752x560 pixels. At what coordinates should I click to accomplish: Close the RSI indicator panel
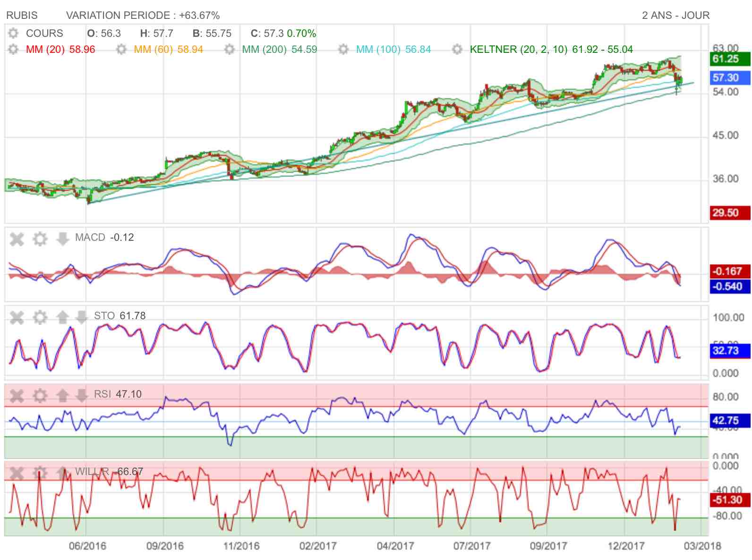pos(17,395)
